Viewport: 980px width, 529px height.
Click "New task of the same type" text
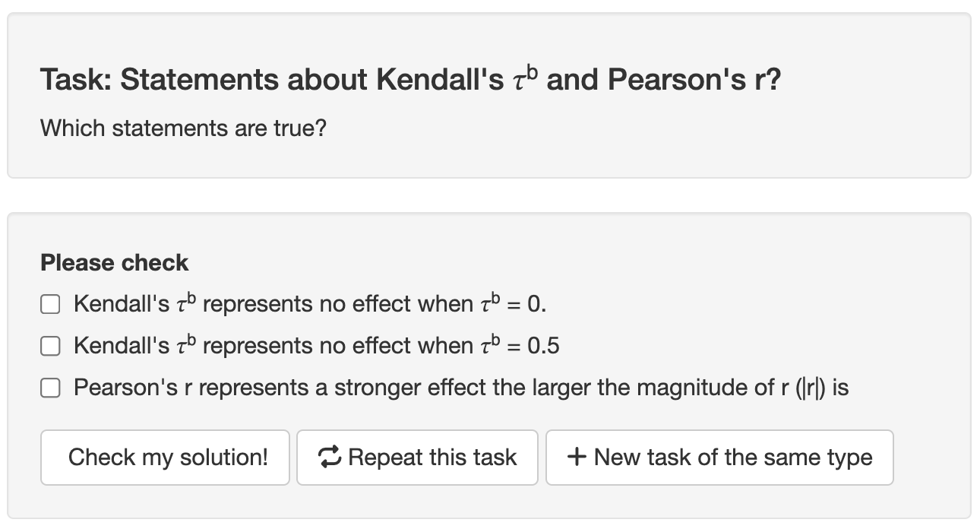click(733, 458)
